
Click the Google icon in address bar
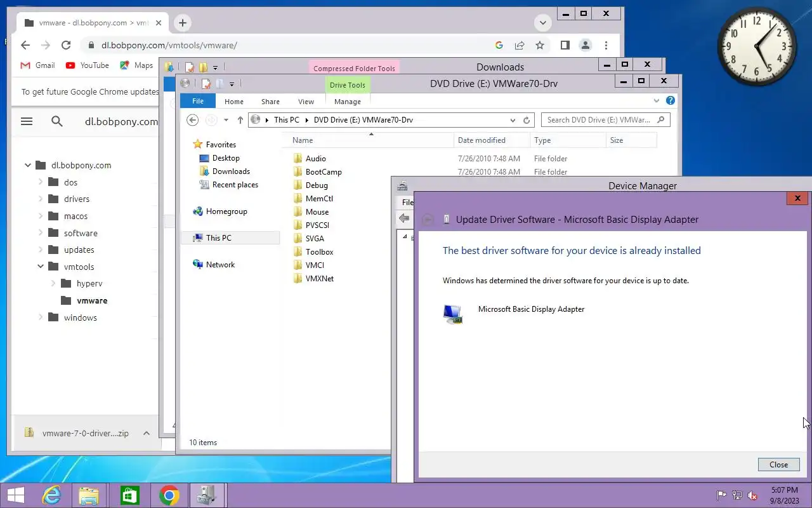499,45
